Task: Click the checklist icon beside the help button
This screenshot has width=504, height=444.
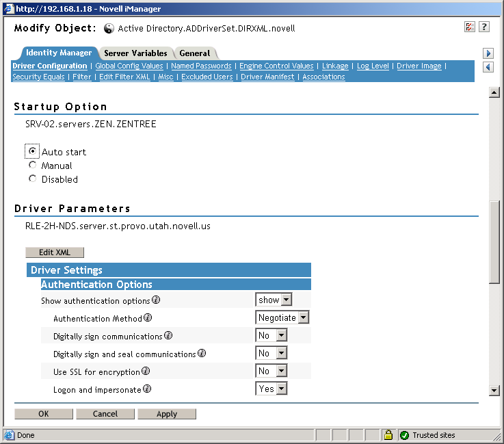Action: tap(470, 27)
